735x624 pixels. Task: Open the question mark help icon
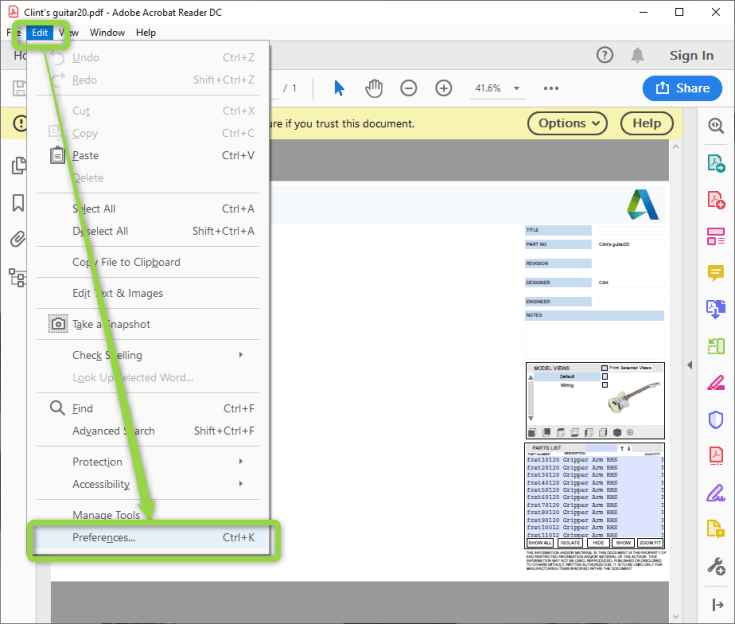[x=605, y=55]
